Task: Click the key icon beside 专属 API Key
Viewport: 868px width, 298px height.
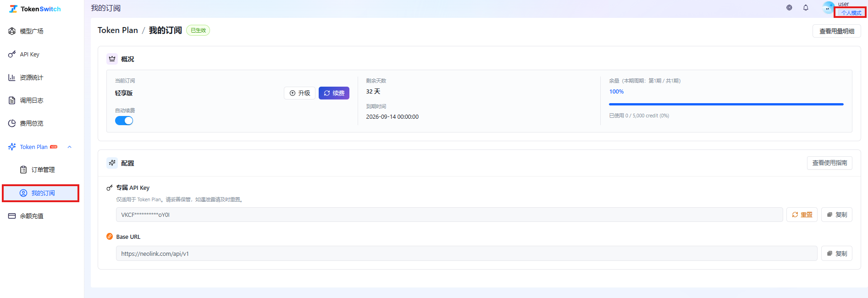Action: click(x=110, y=188)
